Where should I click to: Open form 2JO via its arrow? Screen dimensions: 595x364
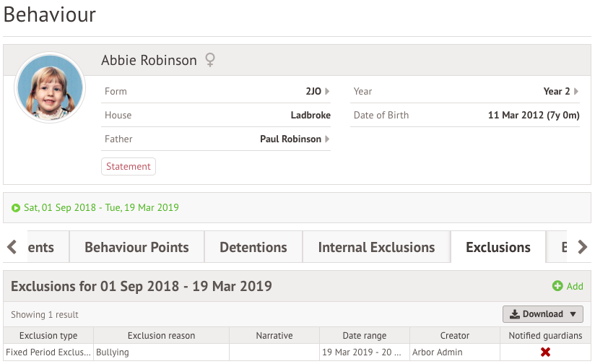pos(327,91)
